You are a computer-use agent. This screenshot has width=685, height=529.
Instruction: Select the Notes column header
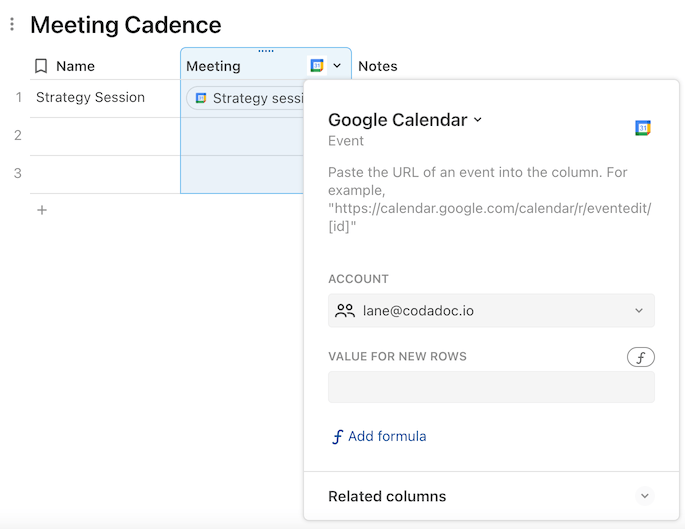(378, 66)
